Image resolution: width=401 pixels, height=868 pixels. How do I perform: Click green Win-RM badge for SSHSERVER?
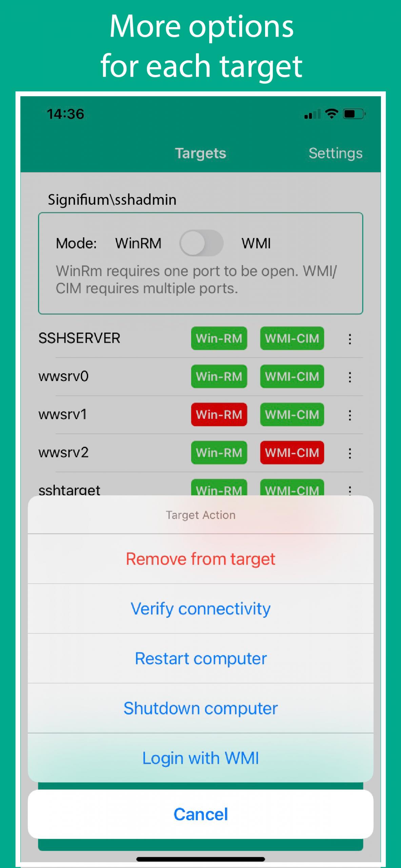(x=219, y=338)
